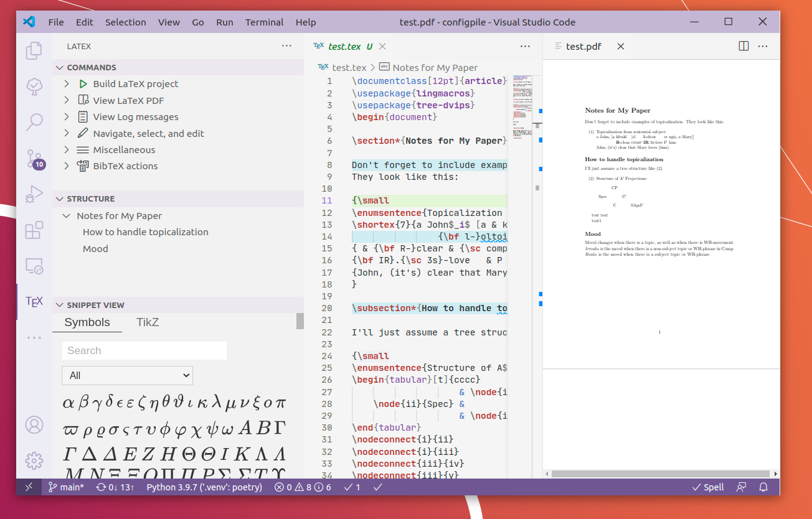Image resolution: width=812 pixels, height=519 pixels.
Task: Click the Split Editor icon above the PDF
Action: click(x=744, y=46)
